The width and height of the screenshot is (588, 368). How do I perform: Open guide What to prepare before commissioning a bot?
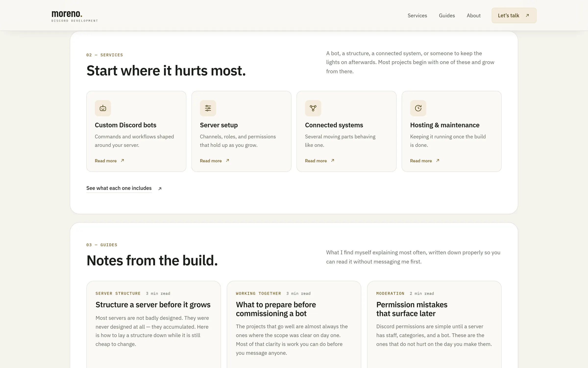(276, 309)
